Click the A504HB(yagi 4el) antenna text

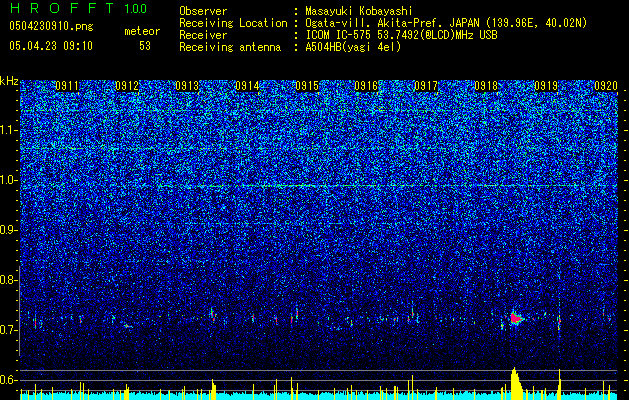click(x=353, y=47)
